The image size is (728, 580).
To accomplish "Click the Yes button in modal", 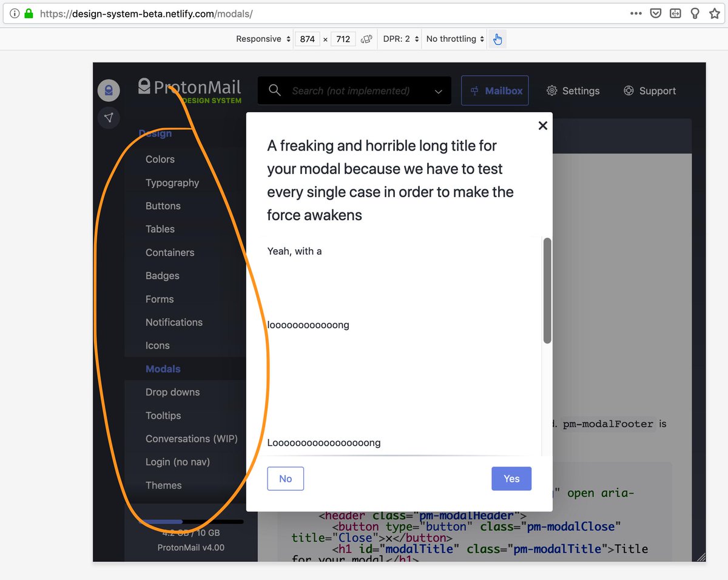I will pos(511,479).
